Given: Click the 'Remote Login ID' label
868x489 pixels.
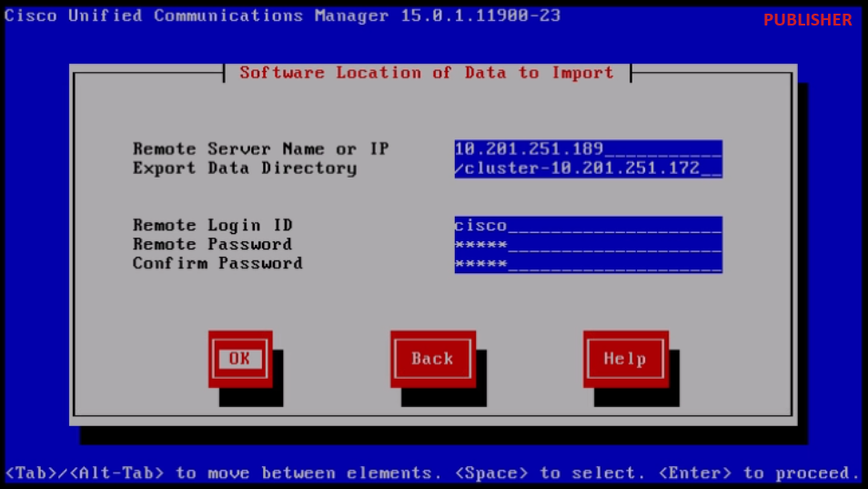Looking at the screenshot, I should [213, 226].
